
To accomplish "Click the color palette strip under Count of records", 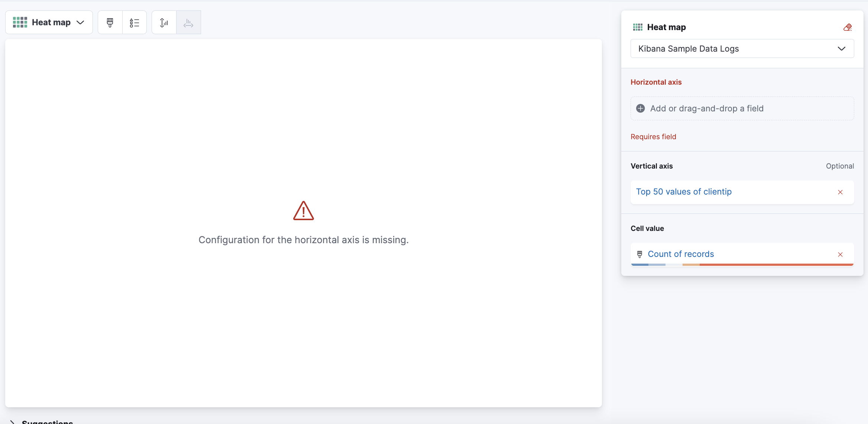I will tap(742, 265).
